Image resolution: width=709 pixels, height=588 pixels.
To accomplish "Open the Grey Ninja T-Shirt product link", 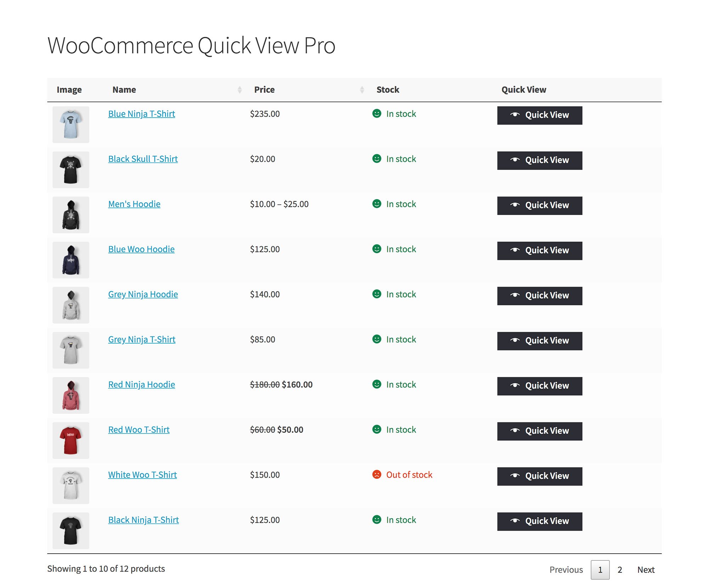I will pyautogui.click(x=141, y=339).
